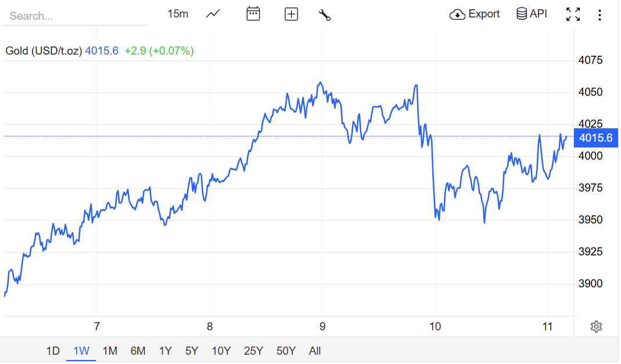Open the three-dot more options menu
Image resolution: width=621 pixels, height=364 pixels.
point(600,14)
